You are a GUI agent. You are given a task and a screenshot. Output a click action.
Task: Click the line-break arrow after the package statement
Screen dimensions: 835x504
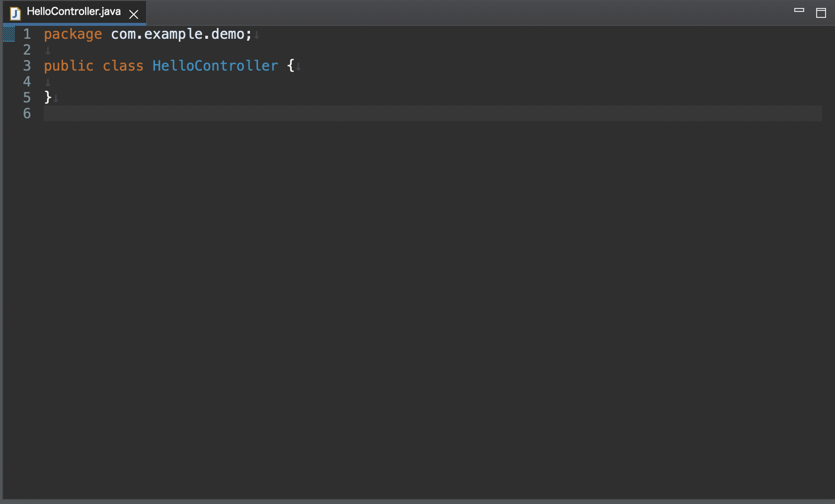[256, 35]
